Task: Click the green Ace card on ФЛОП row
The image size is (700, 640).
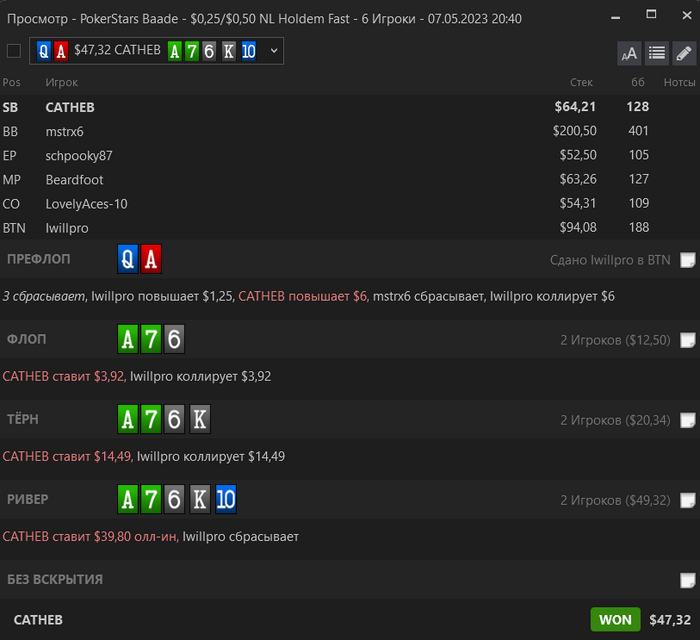Action: [x=128, y=339]
